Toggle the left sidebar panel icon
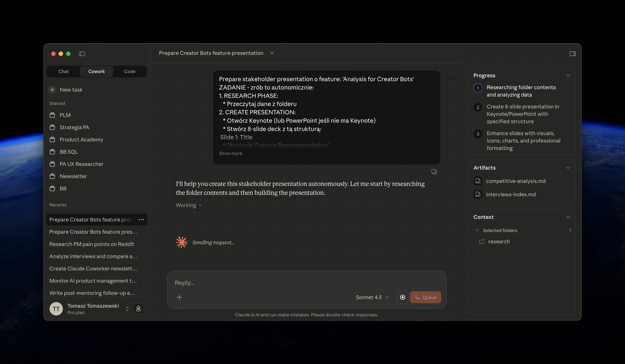625x364 pixels. (82, 54)
